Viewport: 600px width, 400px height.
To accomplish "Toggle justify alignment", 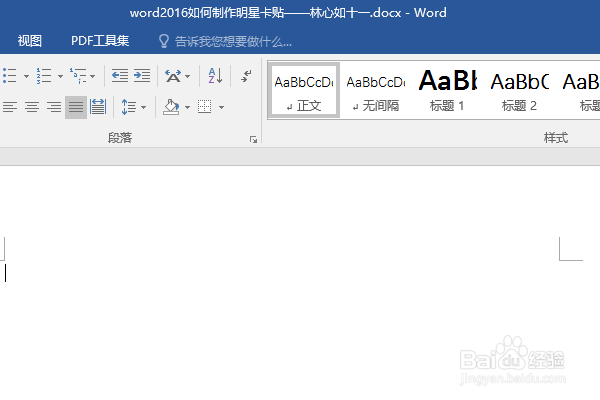I will pos(76,107).
